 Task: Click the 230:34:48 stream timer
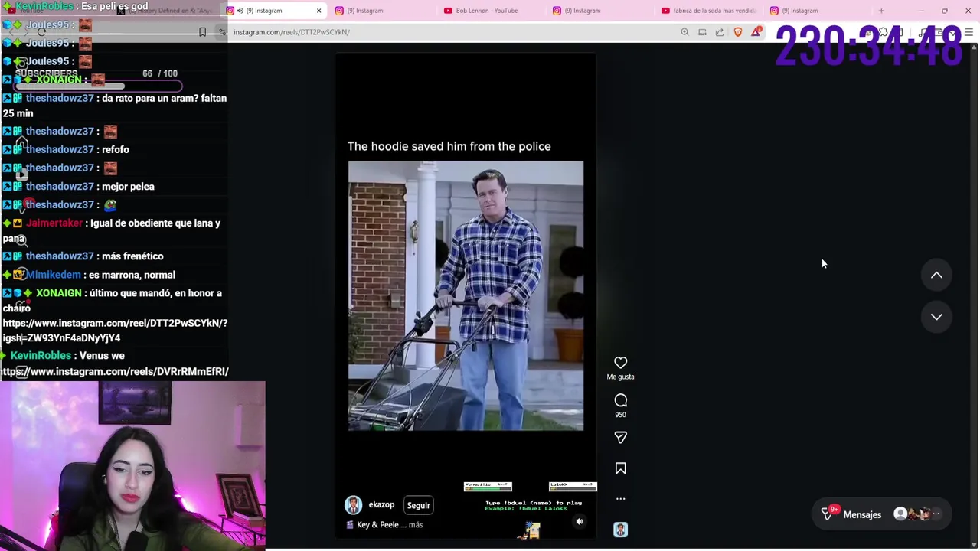(x=868, y=47)
